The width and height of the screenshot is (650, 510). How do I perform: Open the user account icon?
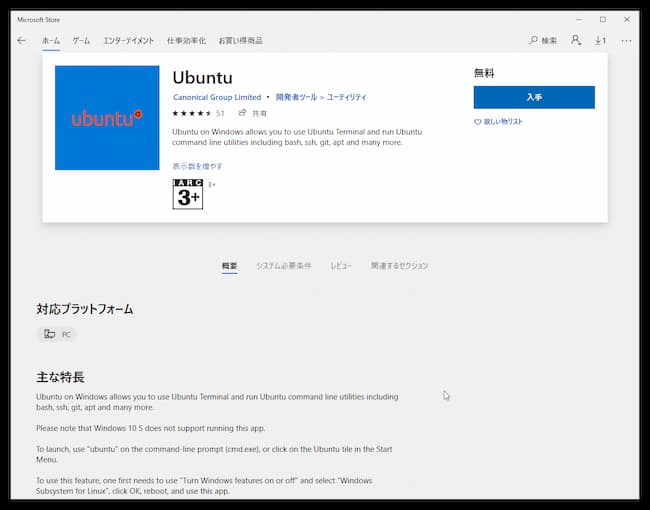(576, 40)
